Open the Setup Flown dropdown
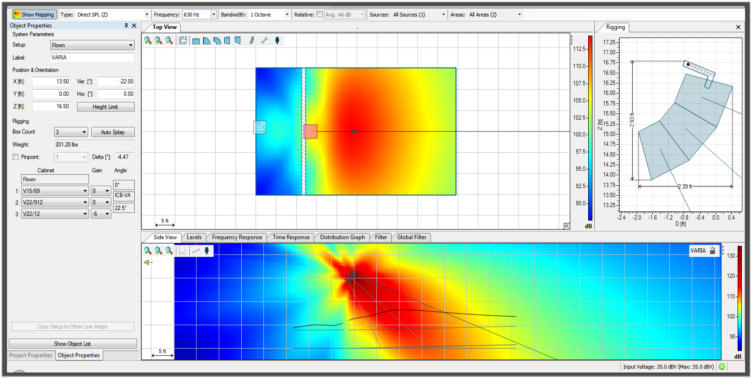This screenshot has width=752, height=378. [93, 45]
